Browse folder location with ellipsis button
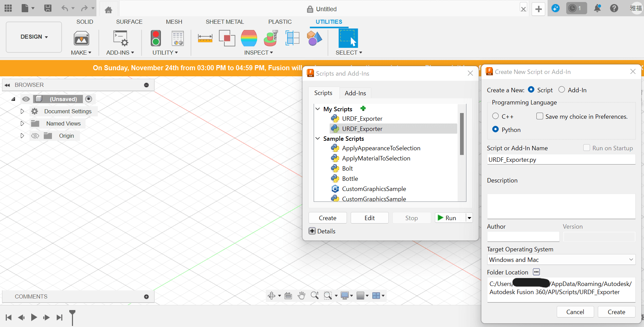Viewport: 644px width, 327px height. 536,272
